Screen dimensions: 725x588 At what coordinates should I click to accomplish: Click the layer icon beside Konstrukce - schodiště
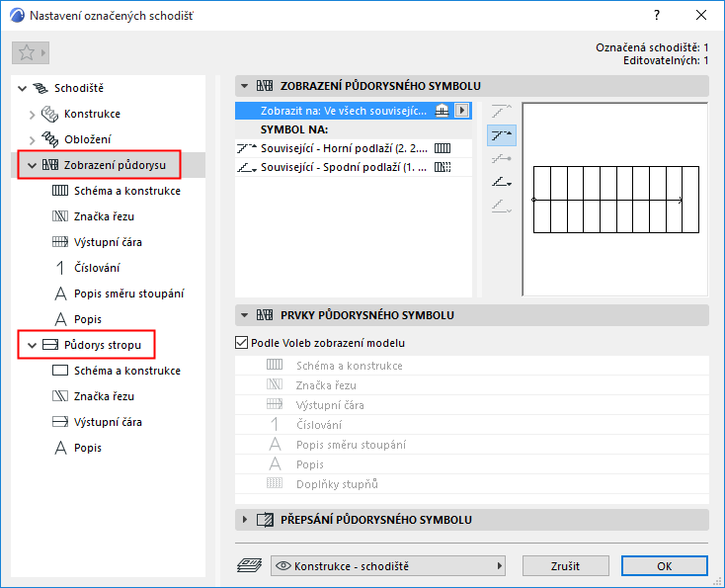point(250,565)
